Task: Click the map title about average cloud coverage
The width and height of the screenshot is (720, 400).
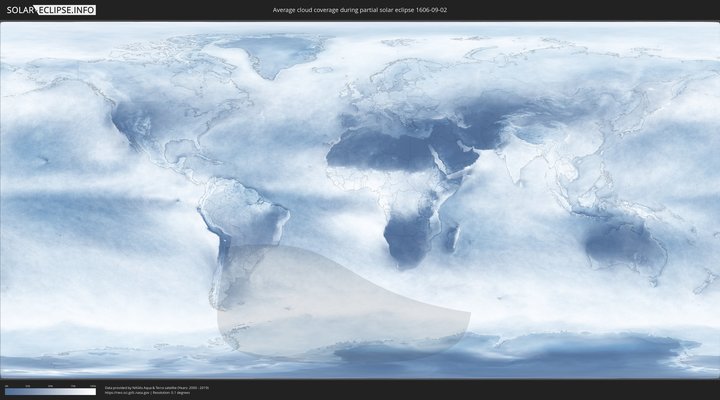Action: pos(359,9)
